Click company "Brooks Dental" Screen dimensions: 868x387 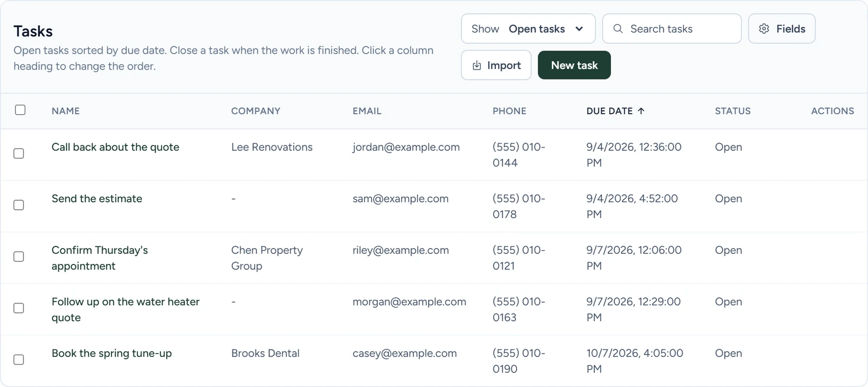click(265, 353)
